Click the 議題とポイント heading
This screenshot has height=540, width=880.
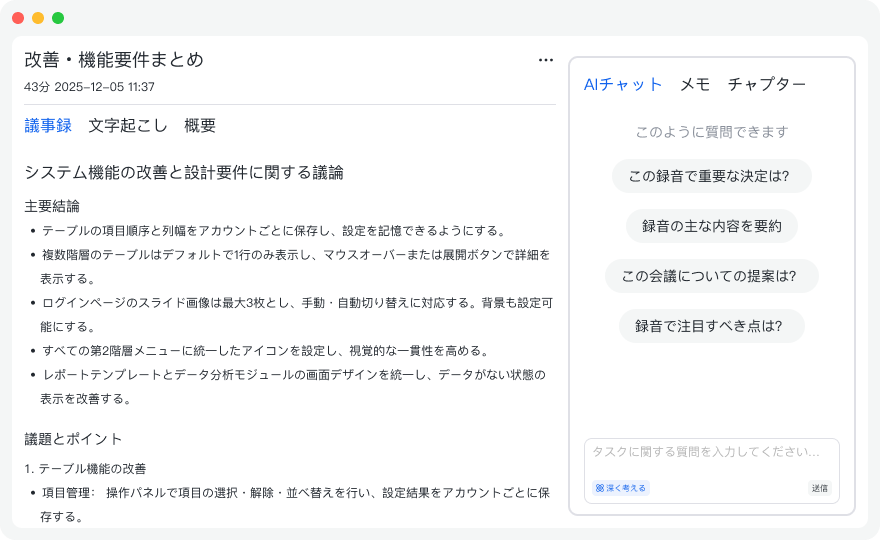pyautogui.click(x=74, y=439)
